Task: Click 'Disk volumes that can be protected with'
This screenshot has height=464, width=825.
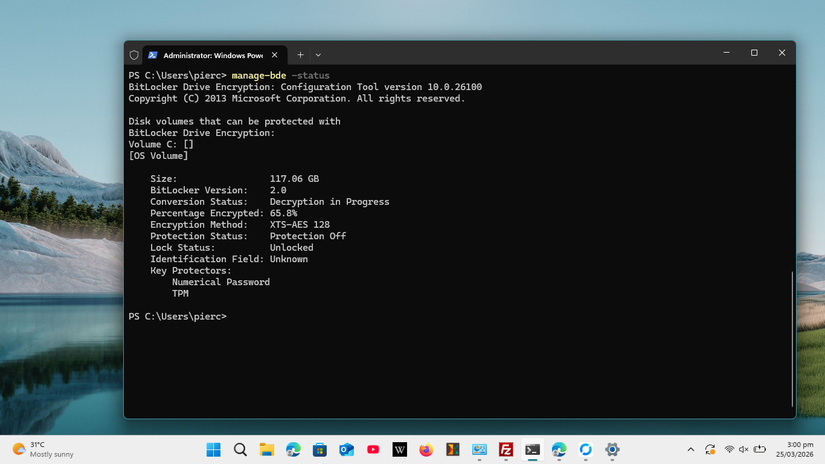Action: pos(234,121)
